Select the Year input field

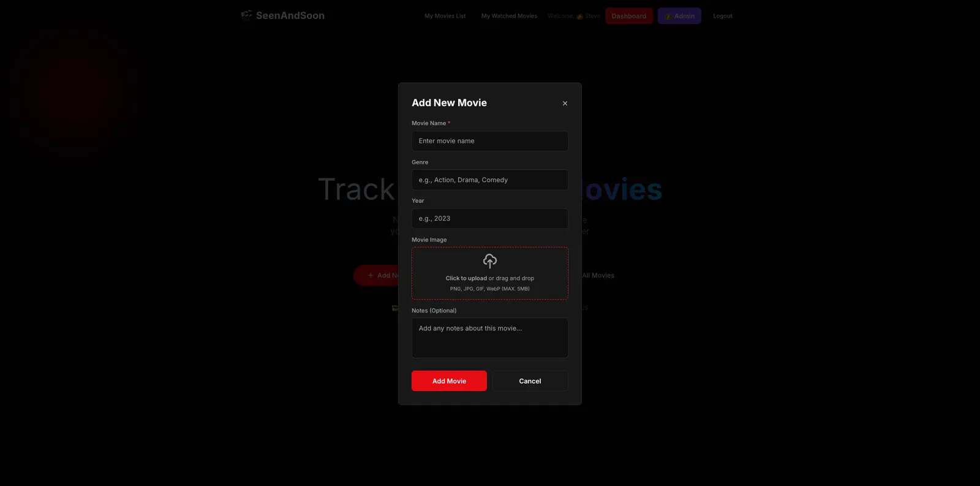click(x=490, y=219)
